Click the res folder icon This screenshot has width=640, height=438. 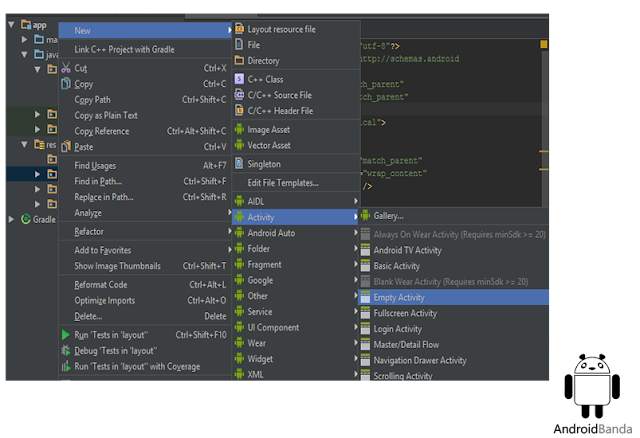pos(39,145)
